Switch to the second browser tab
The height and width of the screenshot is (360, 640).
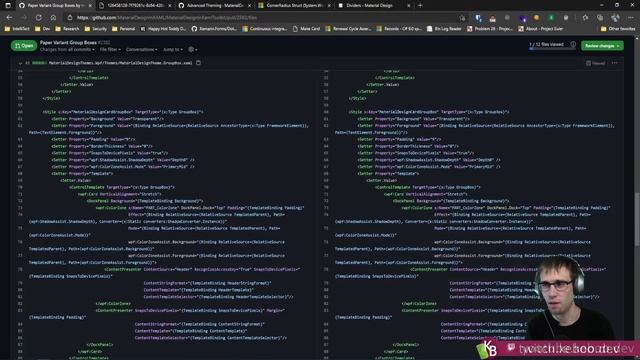(135, 6)
